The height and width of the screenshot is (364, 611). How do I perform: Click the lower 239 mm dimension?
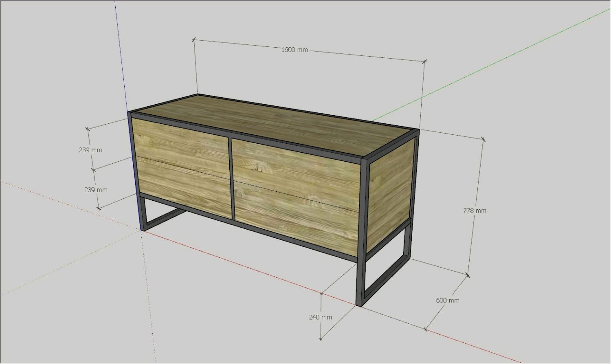[x=96, y=190]
